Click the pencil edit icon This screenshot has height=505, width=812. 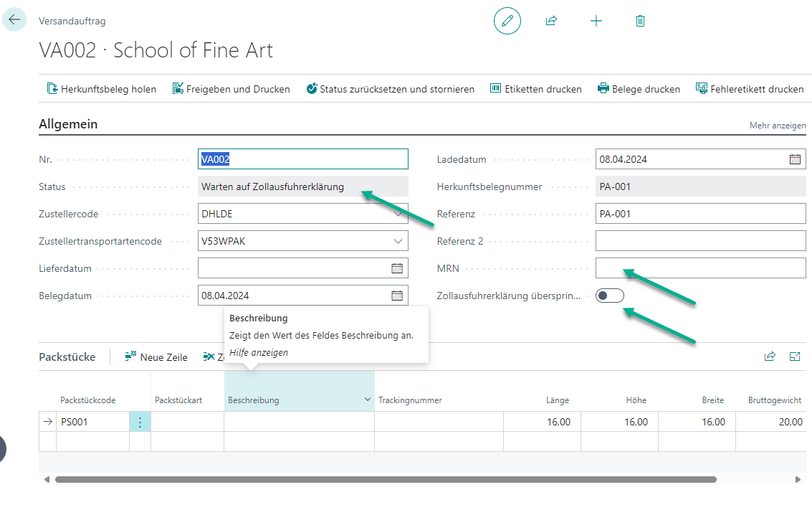click(507, 21)
